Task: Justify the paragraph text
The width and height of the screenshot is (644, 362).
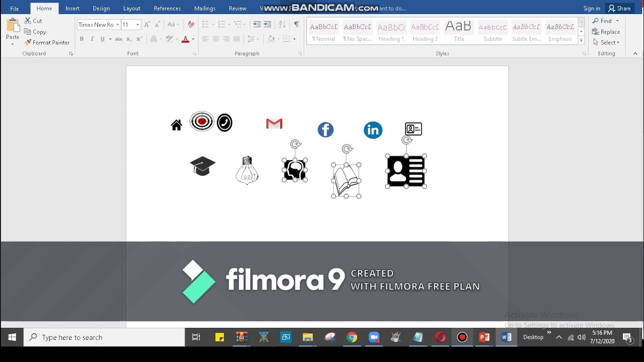Action: [236, 39]
